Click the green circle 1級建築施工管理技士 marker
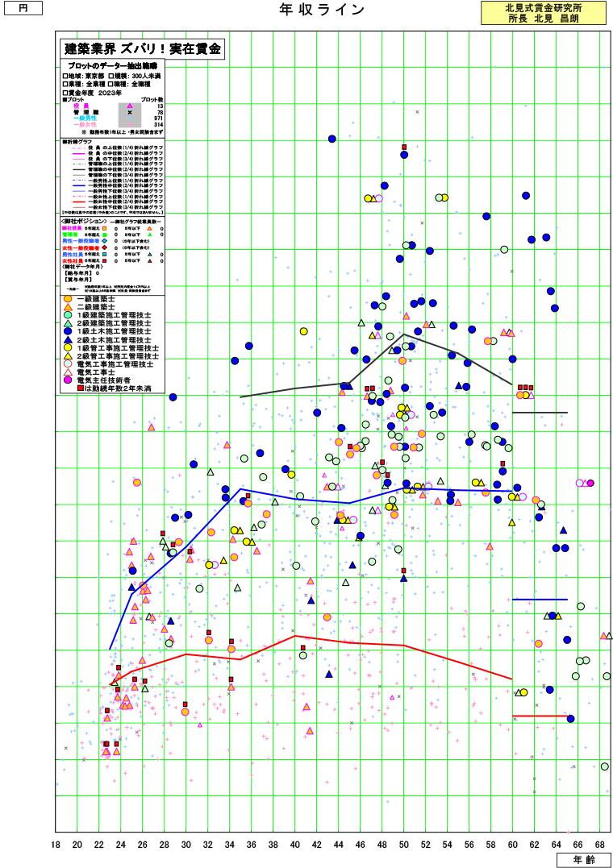This screenshot has height=868, width=613. 68,314
